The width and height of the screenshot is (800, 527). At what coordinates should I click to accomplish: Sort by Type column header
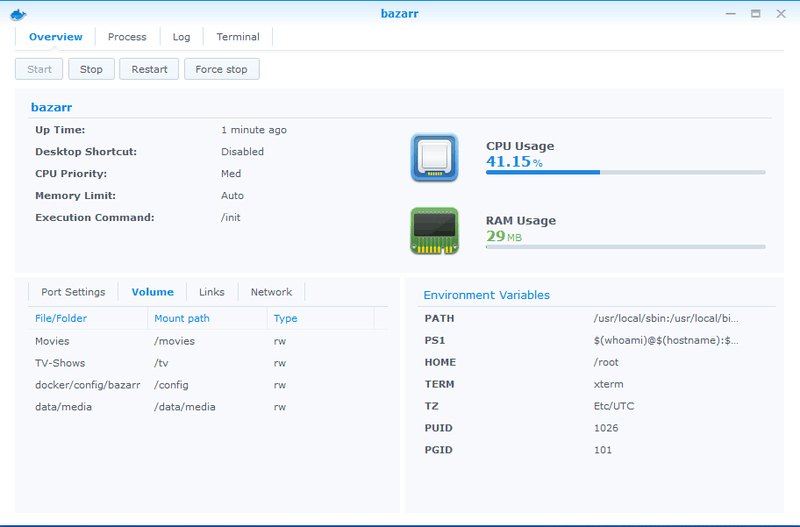click(x=320, y=318)
